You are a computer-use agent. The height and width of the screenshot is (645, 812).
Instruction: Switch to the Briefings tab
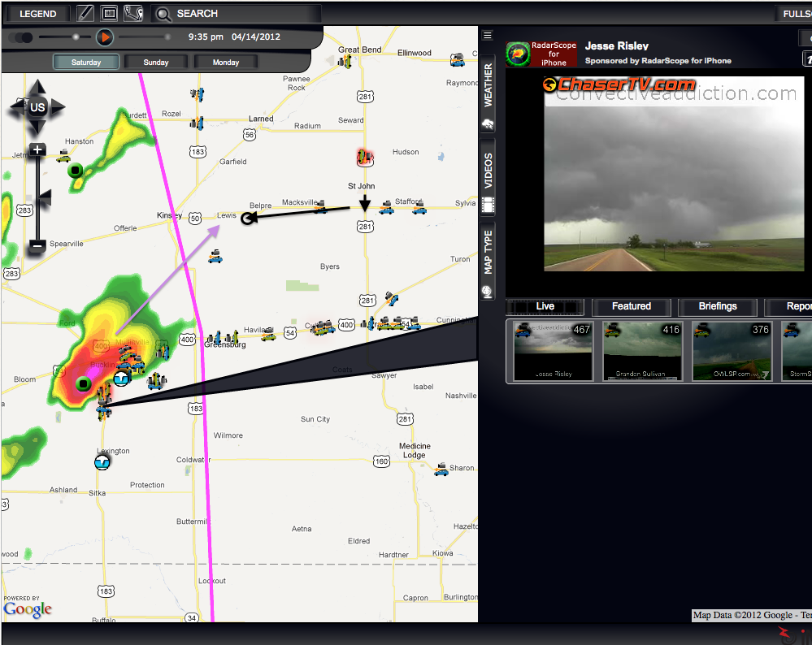pyautogui.click(x=718, y=306)
